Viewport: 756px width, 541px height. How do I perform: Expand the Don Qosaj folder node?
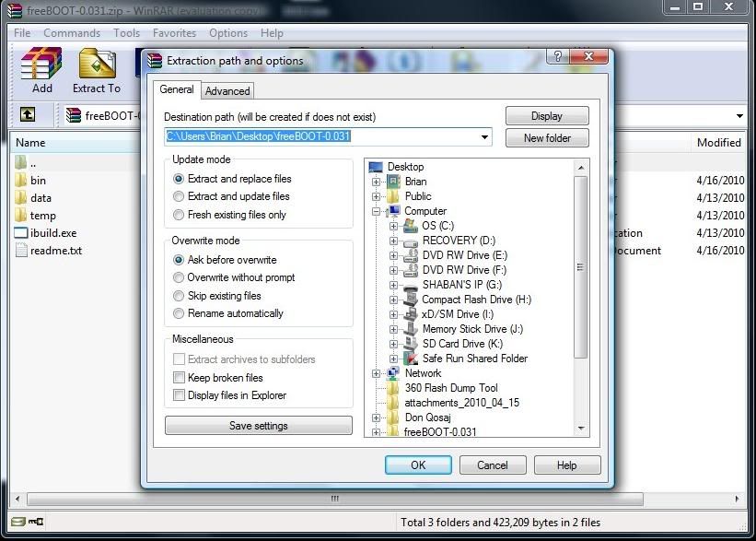376,418
